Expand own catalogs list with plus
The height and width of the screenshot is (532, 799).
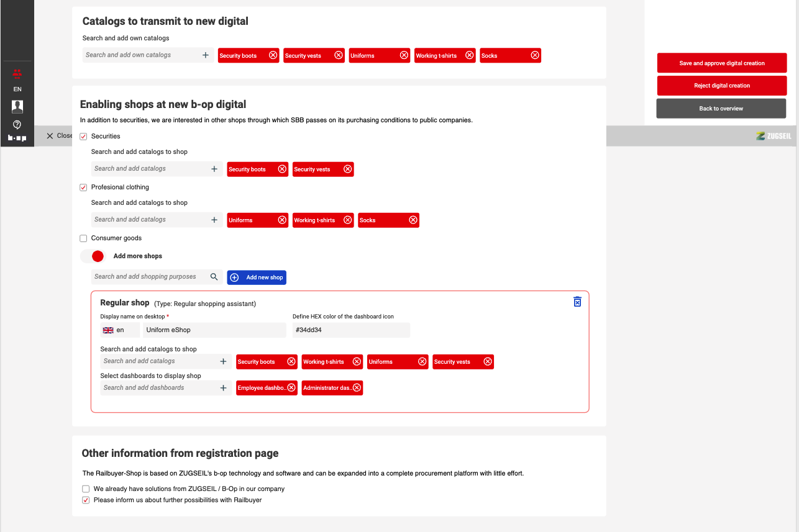(206, 55)
